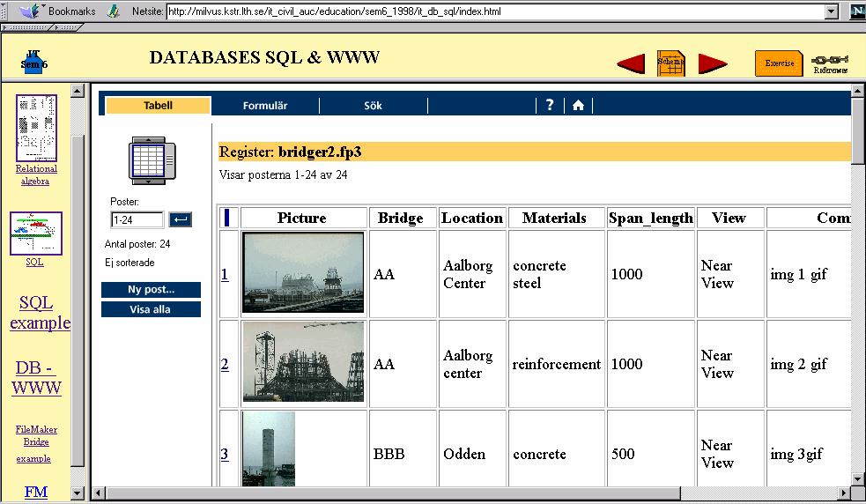Expand the Netsite URL dropdown arrow
This screenshot has width=866, height=504.
(831, 11)
